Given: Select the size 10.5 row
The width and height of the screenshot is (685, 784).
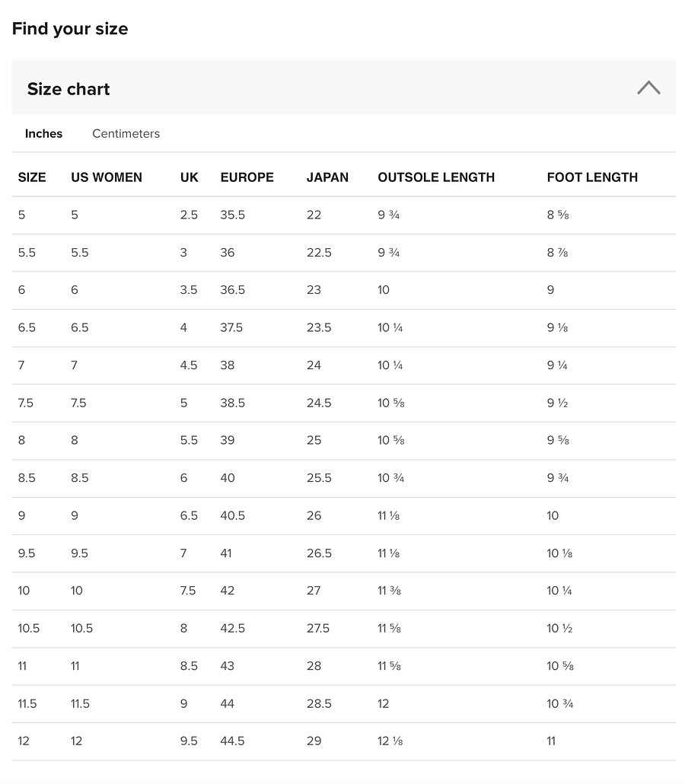Looking at the screenshot, I should pyautogui.click(x=343, y=629).
